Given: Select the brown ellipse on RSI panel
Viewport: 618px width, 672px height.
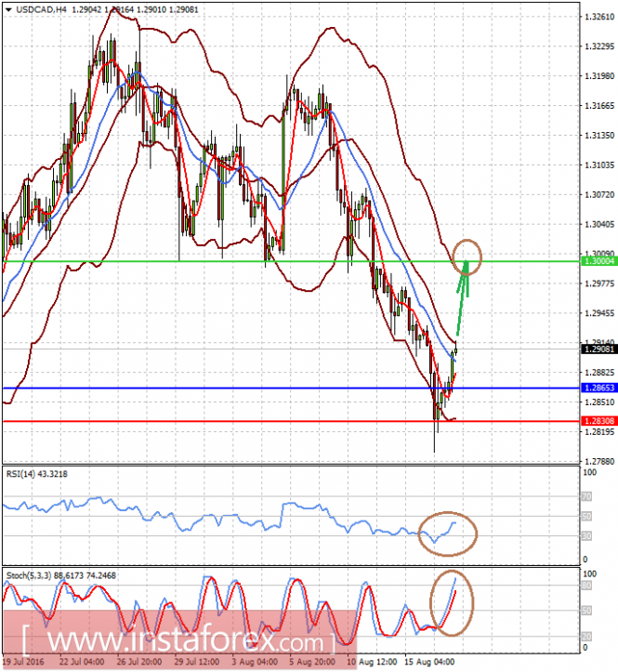Looking at the screenshot, I should pyautogui.click(x=447, y=534).
